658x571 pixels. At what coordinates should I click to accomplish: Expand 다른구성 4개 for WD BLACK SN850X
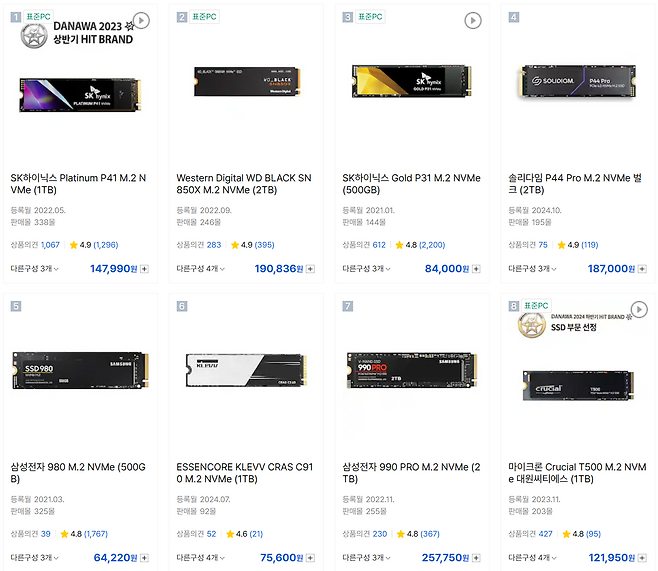click(x=200, y=269)
